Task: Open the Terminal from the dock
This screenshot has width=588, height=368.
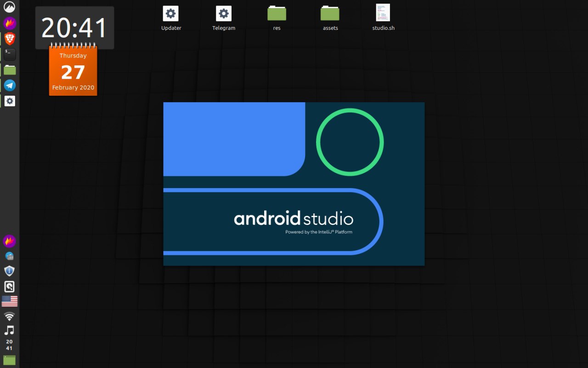Action: 10,54
